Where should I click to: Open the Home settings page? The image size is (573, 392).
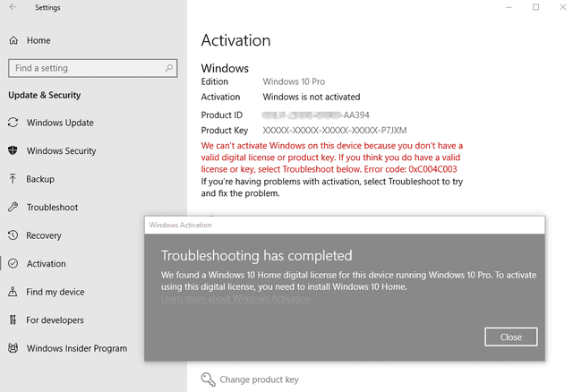[38, 40]
